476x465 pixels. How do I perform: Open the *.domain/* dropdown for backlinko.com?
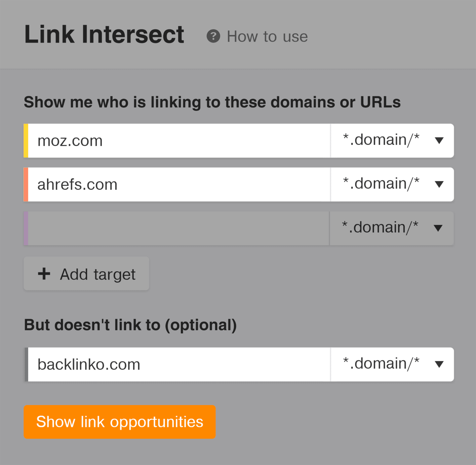click(x=392, y=364)
